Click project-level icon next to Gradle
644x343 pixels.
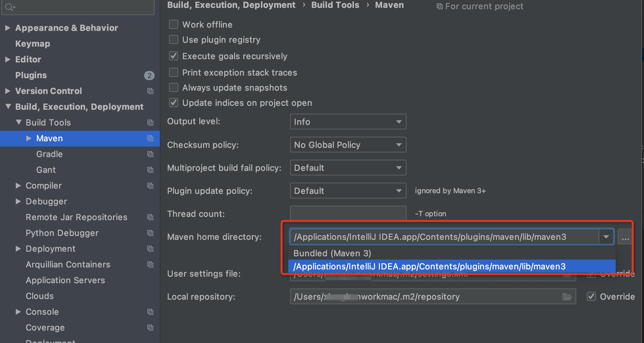click(x=150, y=154)
